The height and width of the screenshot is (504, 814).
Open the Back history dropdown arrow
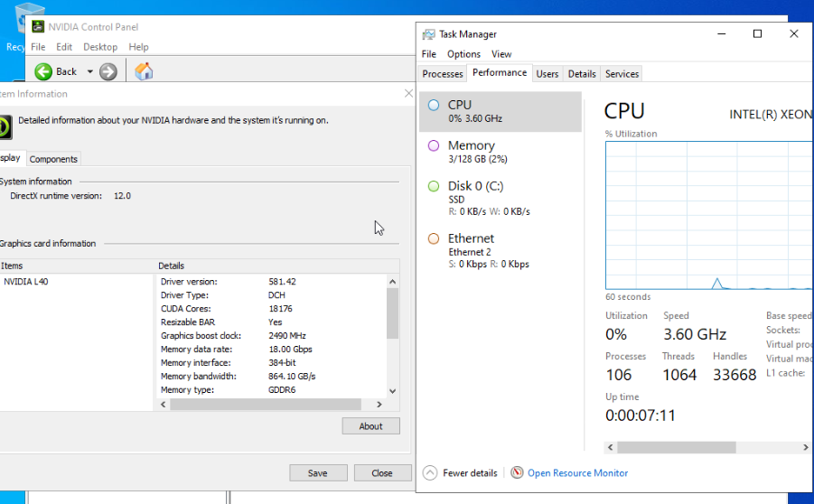89,71
